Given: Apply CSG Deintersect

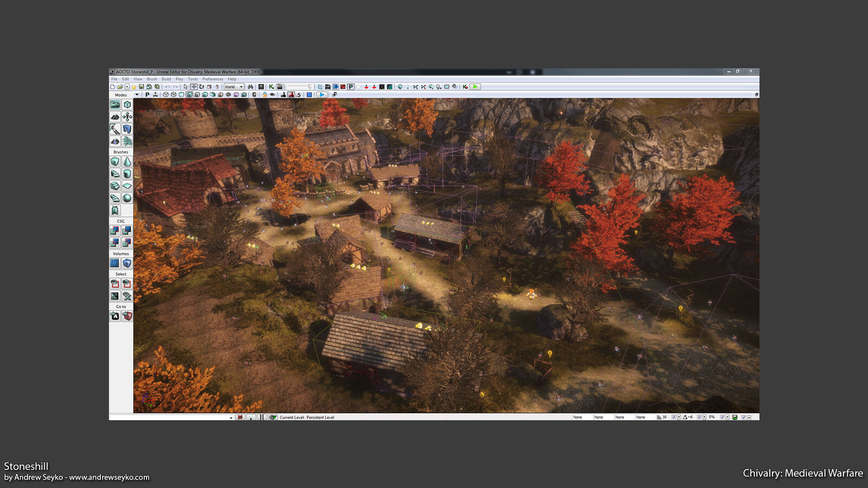Looking at the screenshot, I should tap(127, 242).
